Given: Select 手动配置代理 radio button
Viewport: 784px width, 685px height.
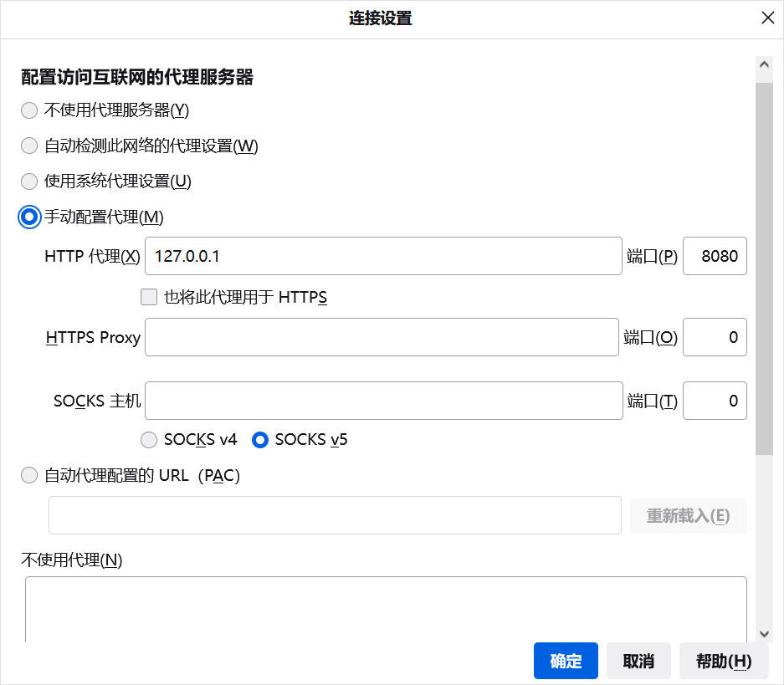Looking at the screenshot, I should [x=29, y=217].
